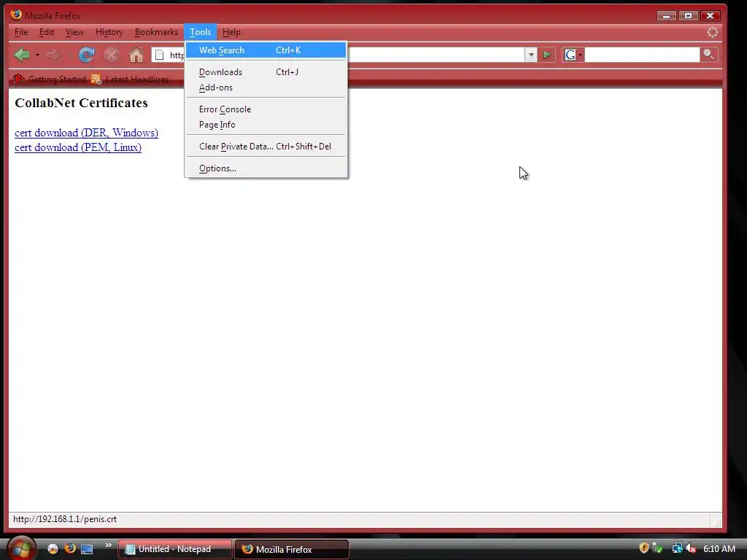The image size is (747, 560).
Task: Open the Google search engine dropdown
Action: pos(573,55)
